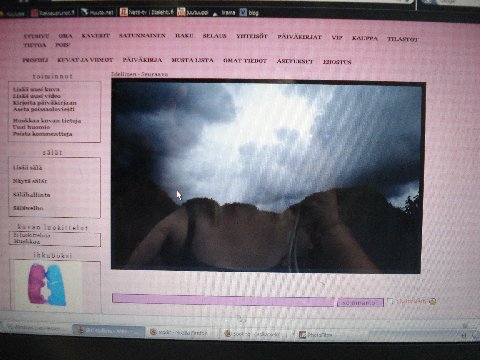
Task: Click the 'Poista kommentteja' link
Action: [x=42, y=134]
